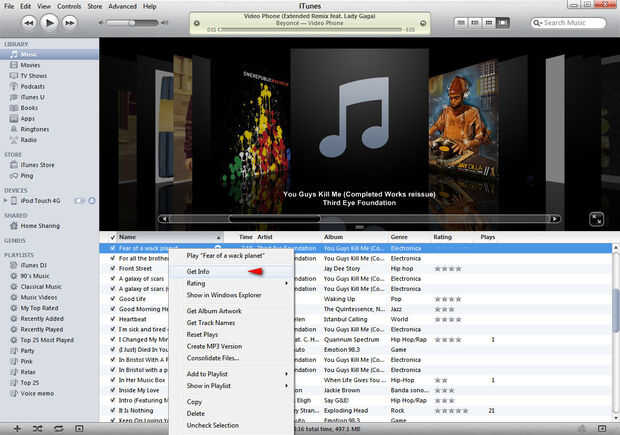Sort by the Name column header

(x=170, y=237)
